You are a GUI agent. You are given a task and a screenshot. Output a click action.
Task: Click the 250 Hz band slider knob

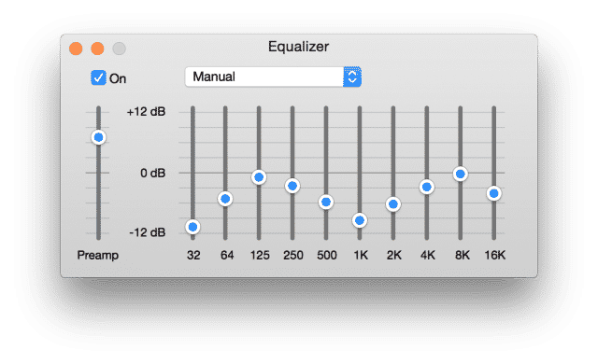pos(292,186)
